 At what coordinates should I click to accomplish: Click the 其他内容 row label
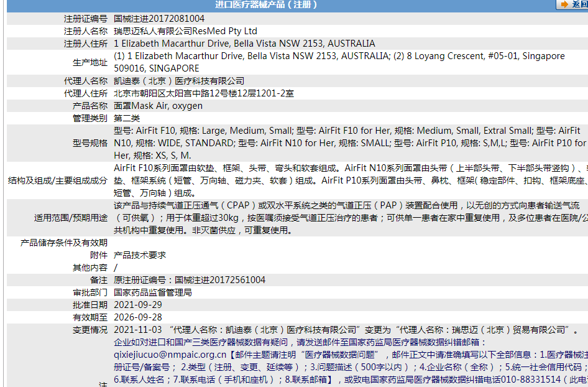click(90, 268)
